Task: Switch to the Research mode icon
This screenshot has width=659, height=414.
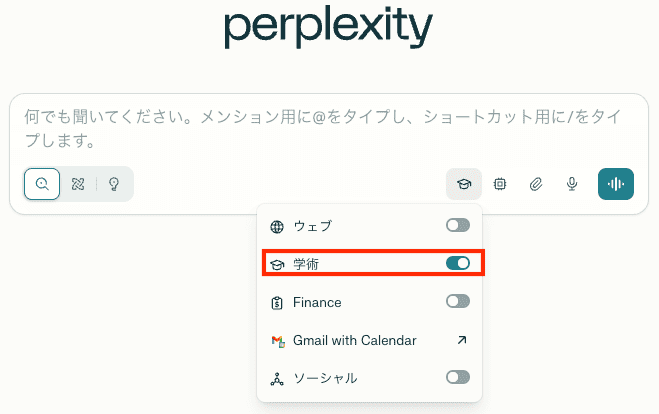Action: pos(78,184)
